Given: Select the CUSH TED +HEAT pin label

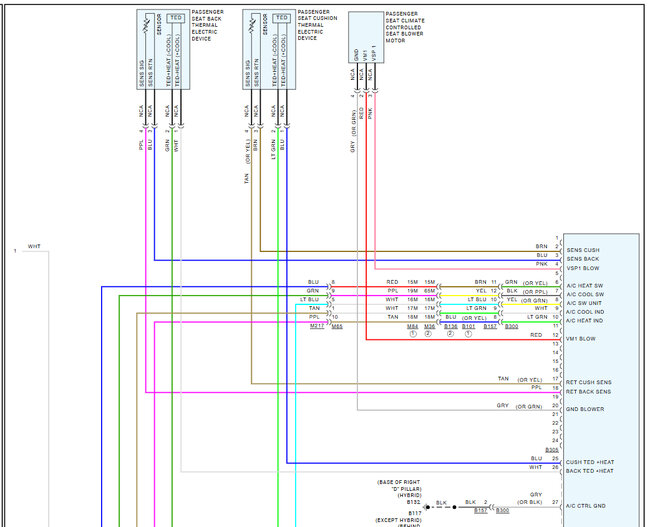Looking at the screenshot, I should coord(590,462).
